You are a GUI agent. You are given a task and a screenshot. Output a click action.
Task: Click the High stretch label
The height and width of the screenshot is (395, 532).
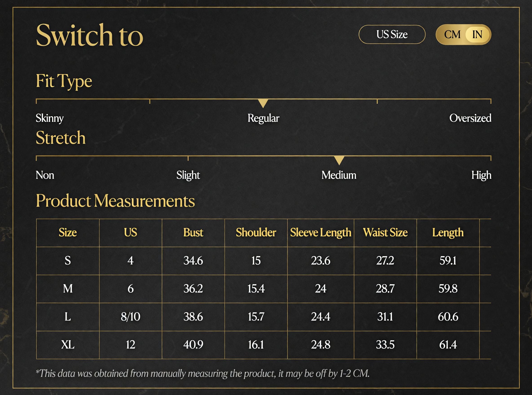pyautogui.click(x=481, y=175)
